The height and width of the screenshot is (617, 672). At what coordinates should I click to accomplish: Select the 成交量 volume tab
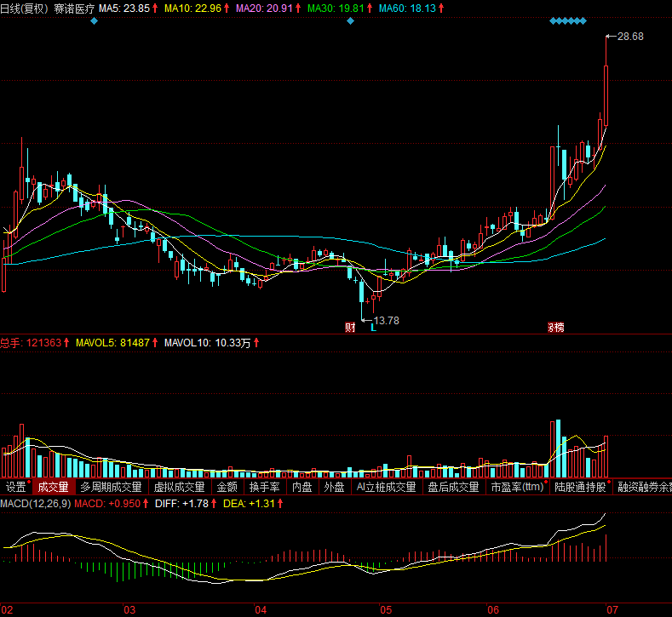(53, 488)
